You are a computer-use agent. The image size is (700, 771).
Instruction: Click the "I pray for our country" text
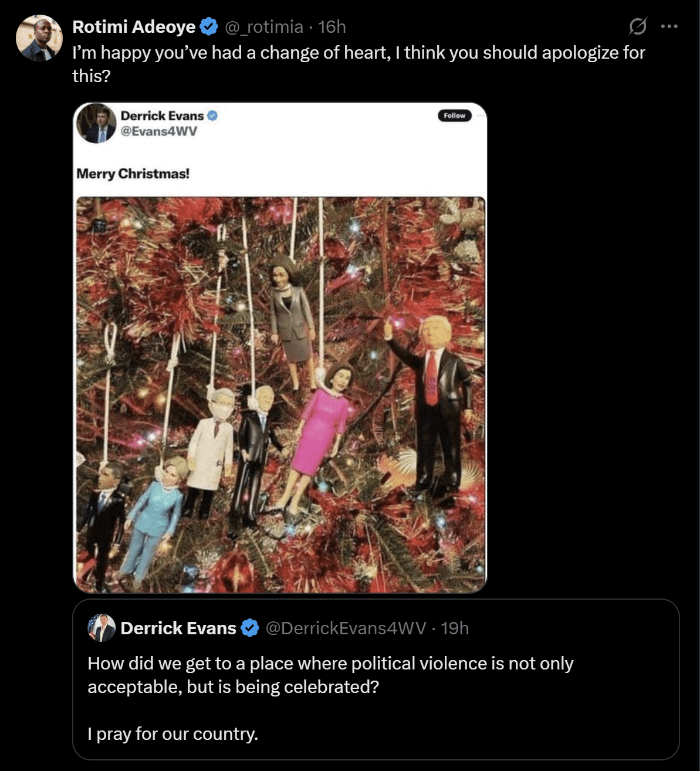173,734
